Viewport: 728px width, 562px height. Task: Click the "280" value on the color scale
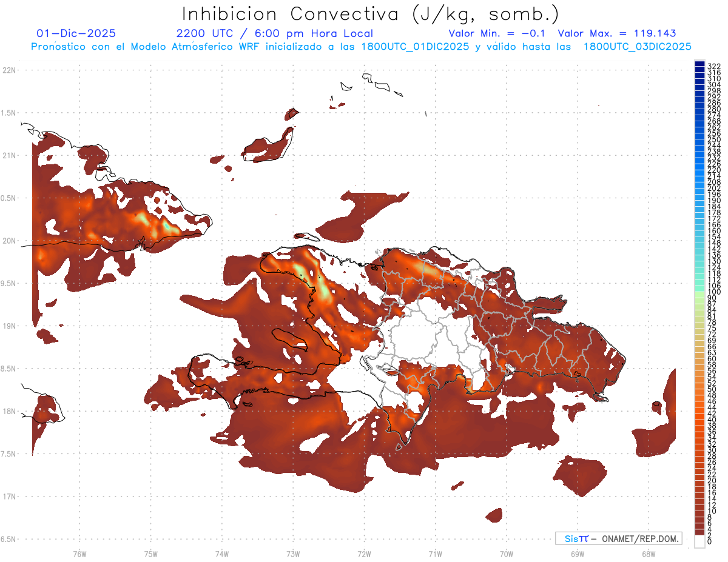713,109
